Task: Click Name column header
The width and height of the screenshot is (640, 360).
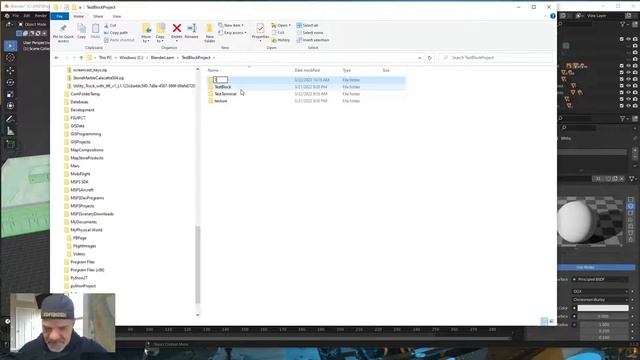Action: coord(213,71)
